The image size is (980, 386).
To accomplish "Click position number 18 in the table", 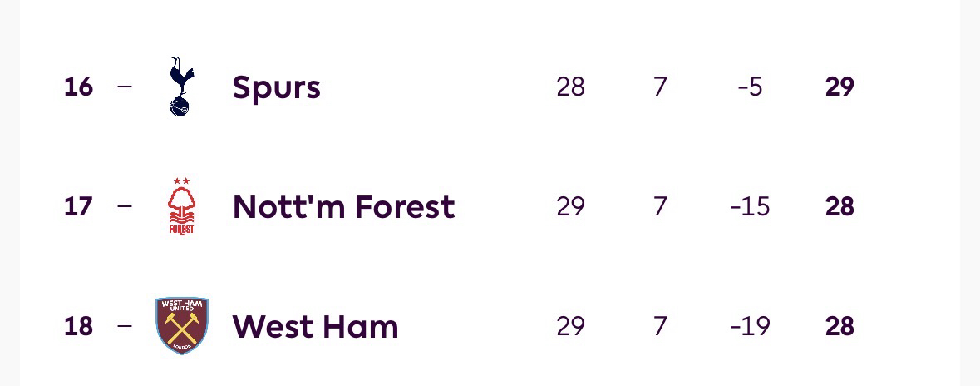I will pos(78,326).
